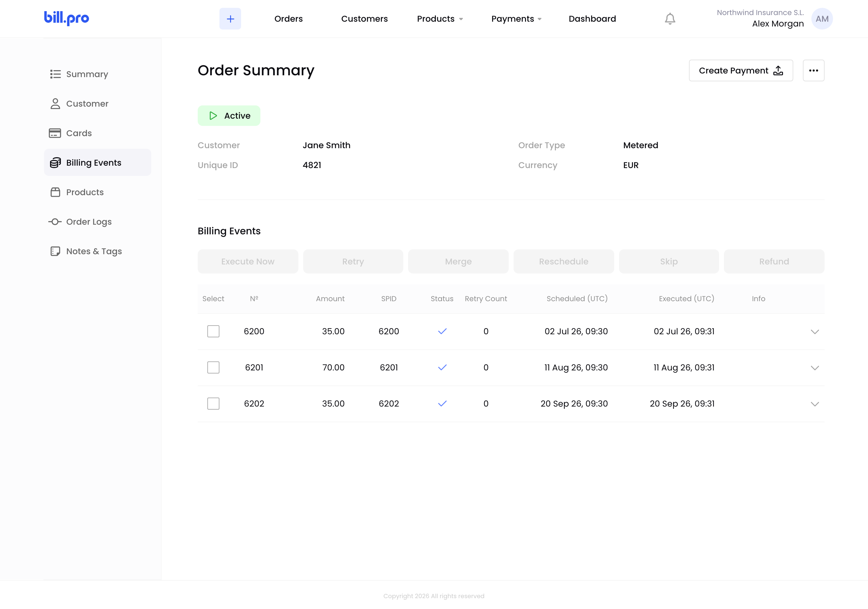
Task: Click the amount 70.00 in the table
Action: [333, 367]
